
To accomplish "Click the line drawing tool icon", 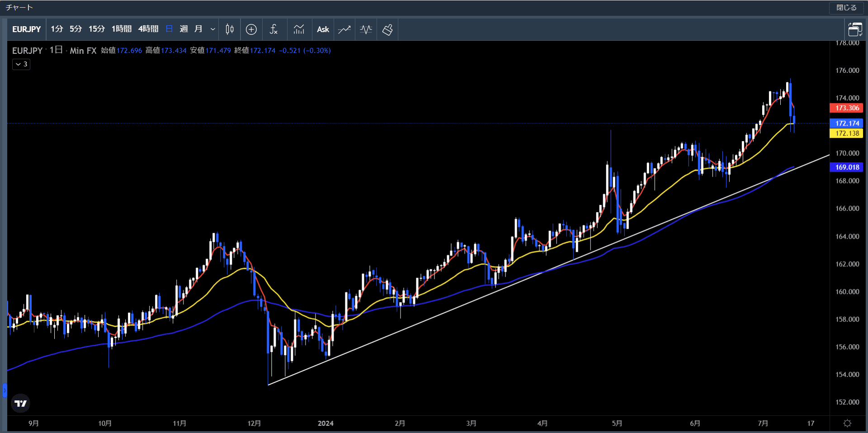I will (344, 29).
